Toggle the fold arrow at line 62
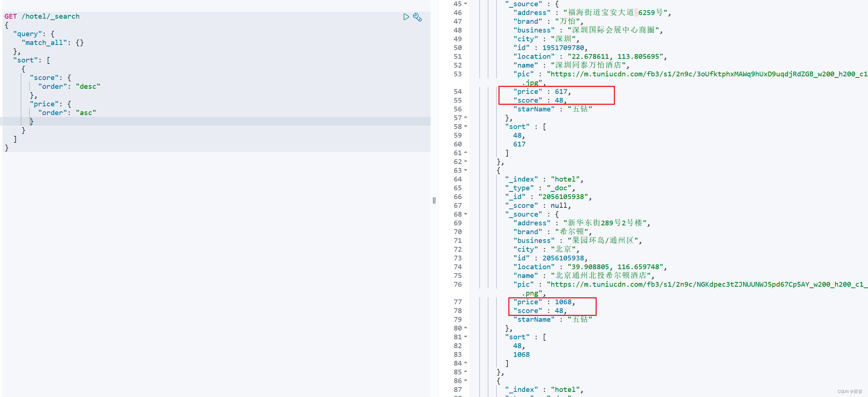 [x=466, y=161]
